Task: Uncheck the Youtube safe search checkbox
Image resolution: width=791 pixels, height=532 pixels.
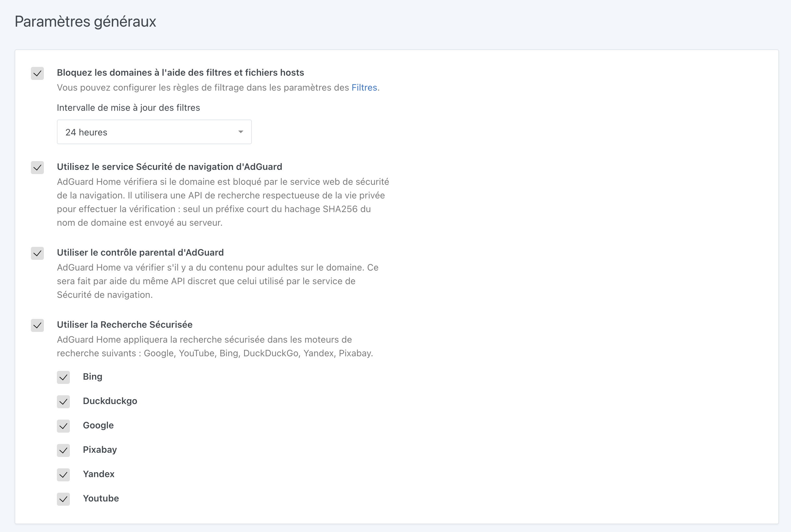Action: tap(63, 499)
